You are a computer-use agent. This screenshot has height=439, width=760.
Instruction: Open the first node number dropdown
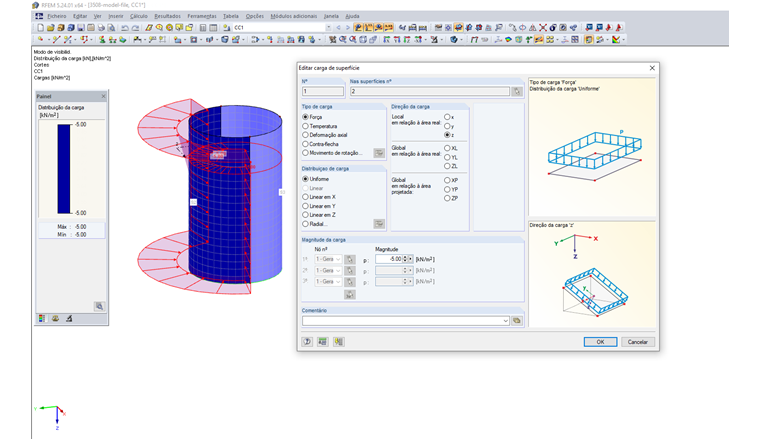[338, 259]
